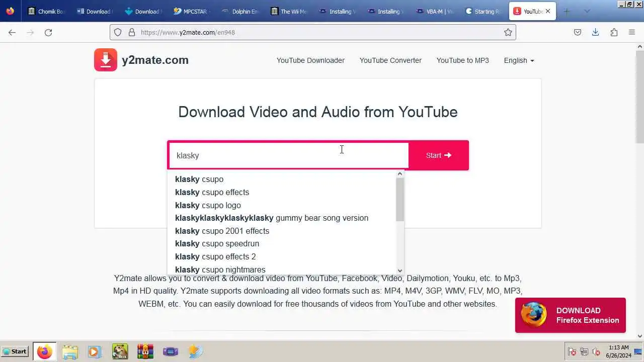Open WinRAR from the taskbar
Screen dimensions: 644x362
pos(145,351)
